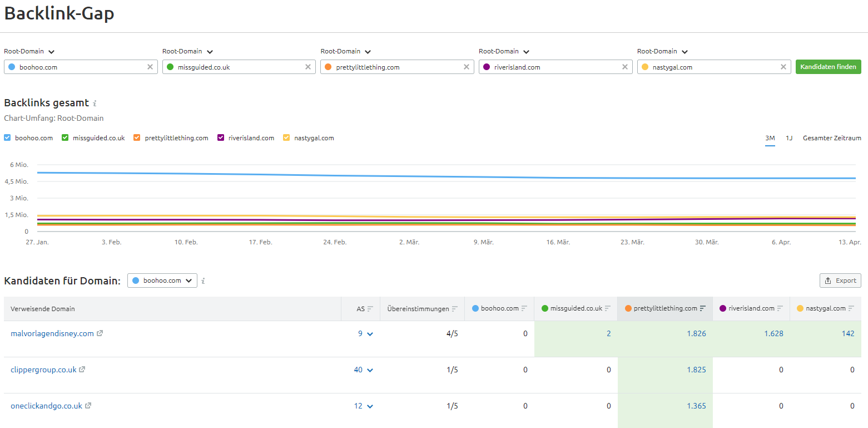Toggle riverisland.com chart legend checkbox
The width and height of the screenshot is (868, 428).
point(221,138)
